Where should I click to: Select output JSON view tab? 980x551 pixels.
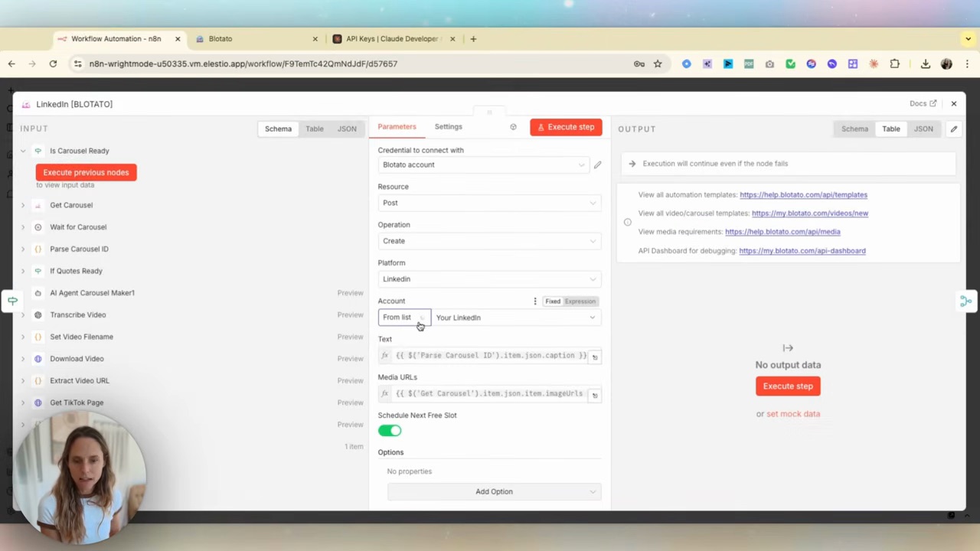tap(923, 129)
